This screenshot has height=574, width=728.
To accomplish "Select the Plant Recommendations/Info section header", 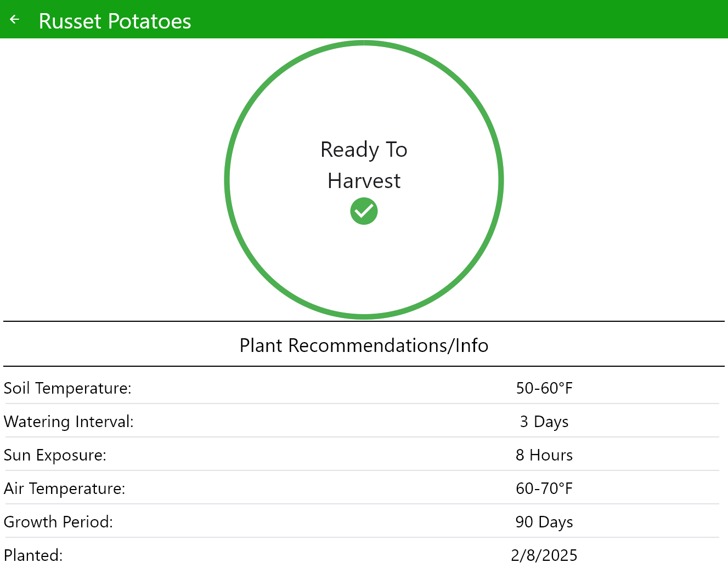I will point(364,345).
